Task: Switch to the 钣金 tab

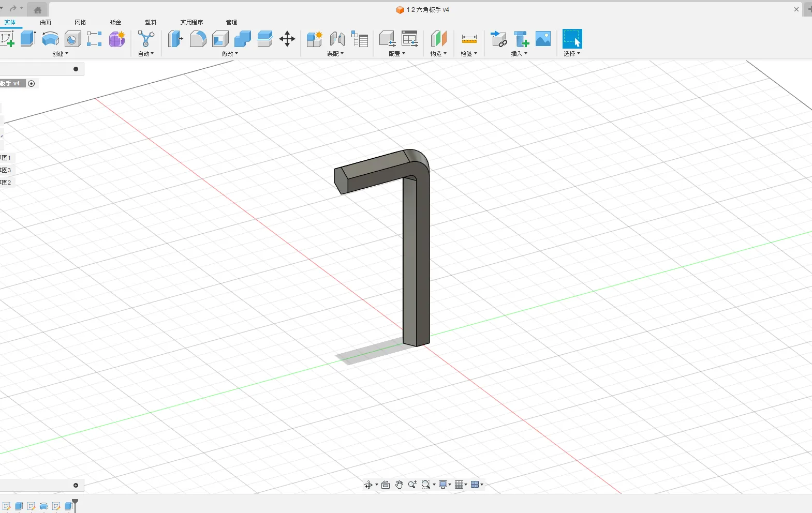Action: (x=115, y=22)
